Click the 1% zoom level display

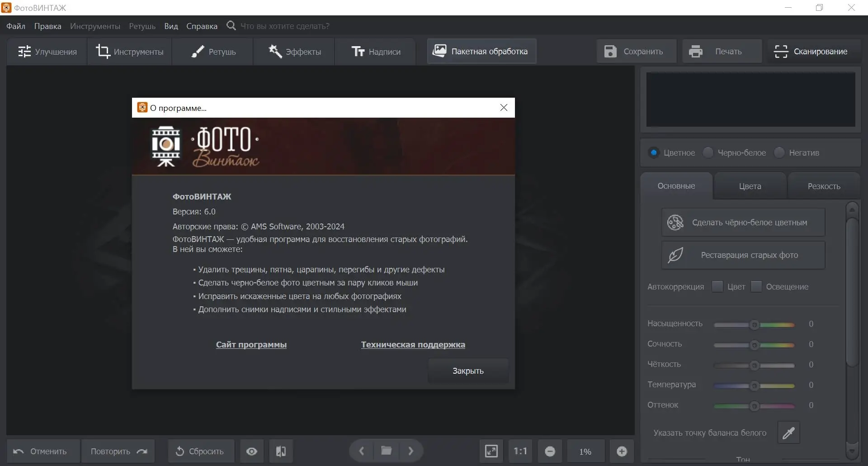585,452
